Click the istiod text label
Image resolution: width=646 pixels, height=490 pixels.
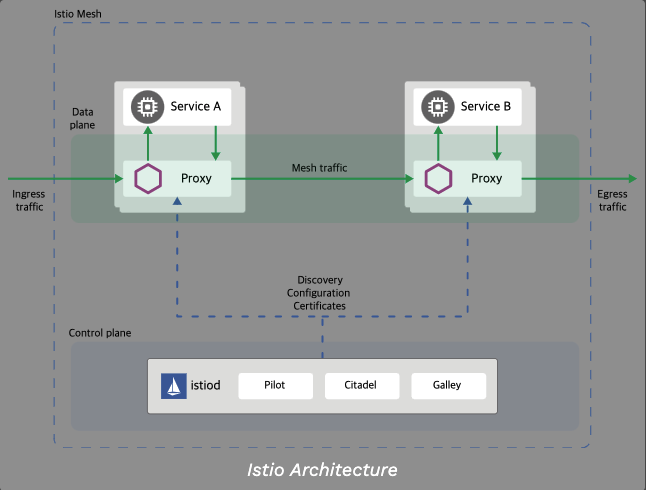pyautogui.click(x=205, y=385)
